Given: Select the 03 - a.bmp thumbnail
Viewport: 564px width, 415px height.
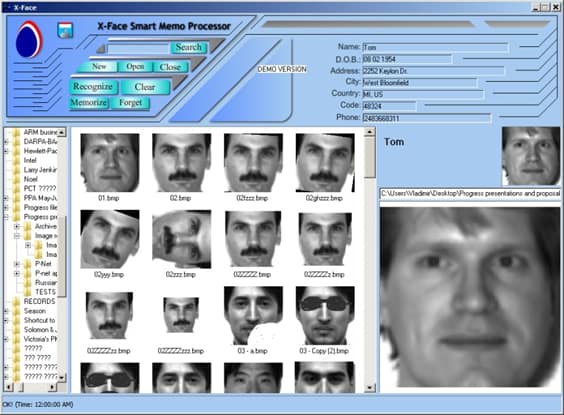Looking at the screenshot, I should (253, 316).
